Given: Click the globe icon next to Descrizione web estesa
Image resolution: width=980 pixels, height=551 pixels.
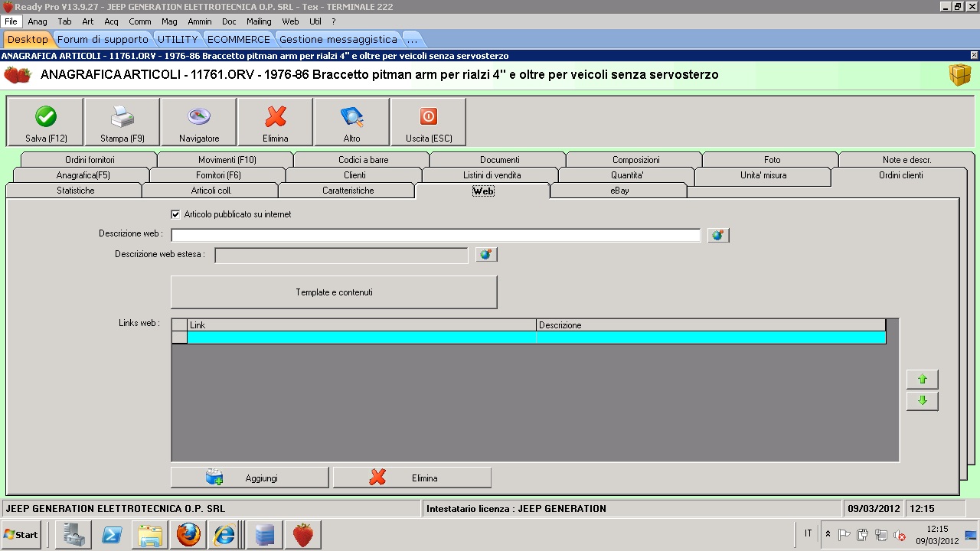Looking at the screenshot, I should (x=486, y=255).
